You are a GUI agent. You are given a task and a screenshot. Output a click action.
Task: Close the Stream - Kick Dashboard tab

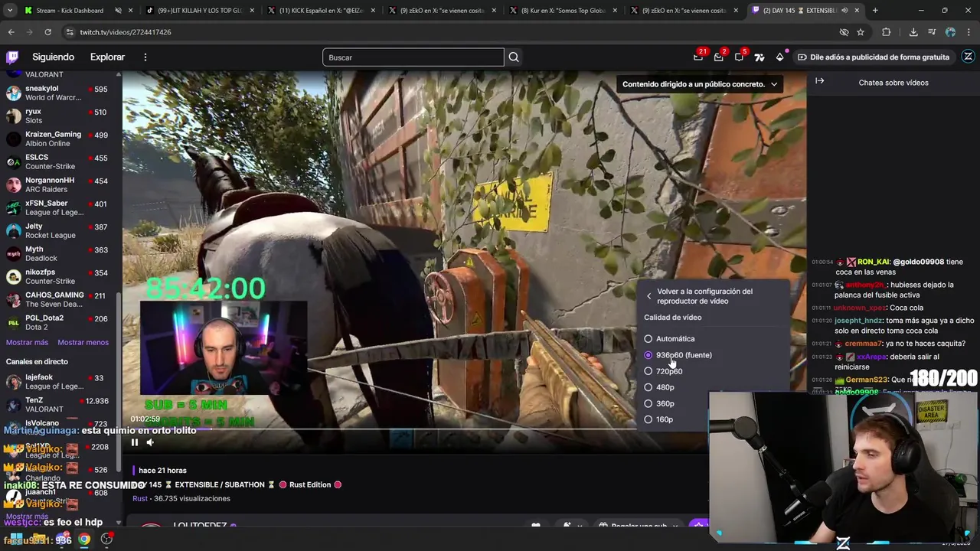tap(131, 11)
